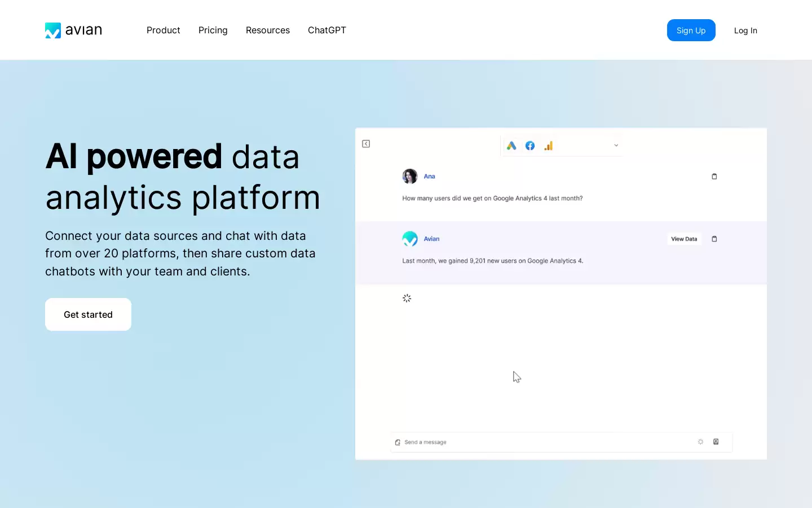
Task: Select the Google Ads source icon
Action: 511,146
